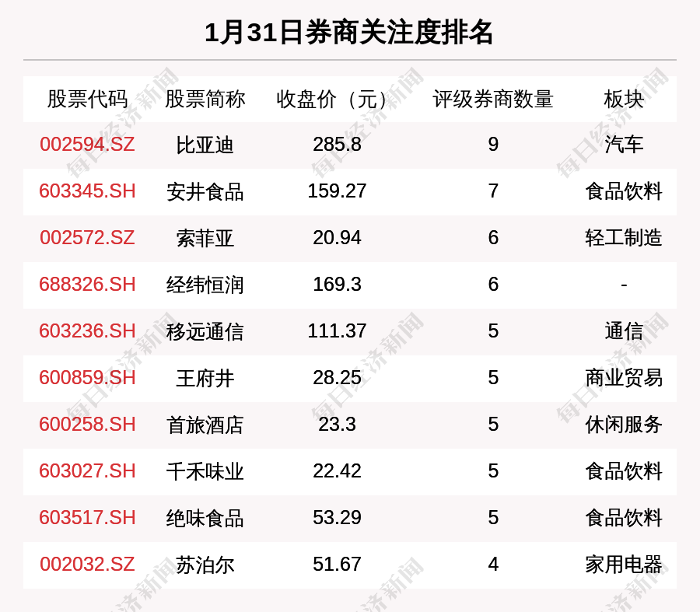The width and height of the screenshot is (700, 612).
Task: Click sector 家用电器
Action: [x=624, y=565]
